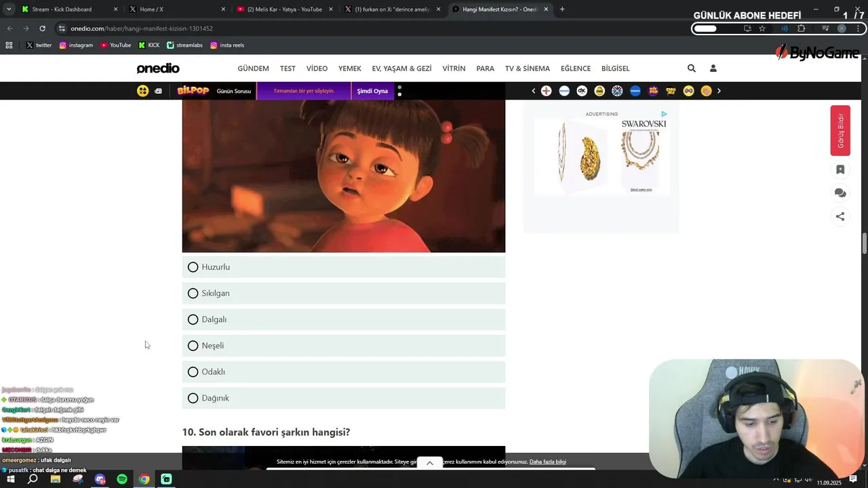The image size is (868, 488).
Task: Click the Şimdi Oyna button
Action: (372, 91)
